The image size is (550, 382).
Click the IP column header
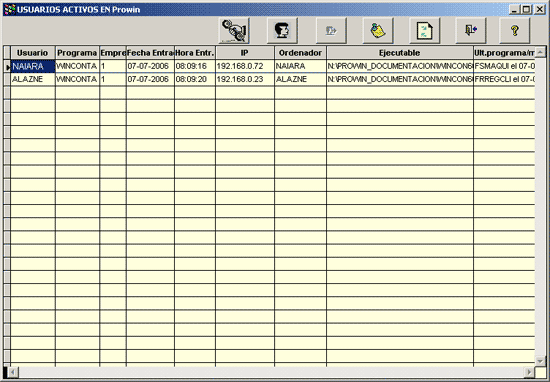click(x=245, y=53)
